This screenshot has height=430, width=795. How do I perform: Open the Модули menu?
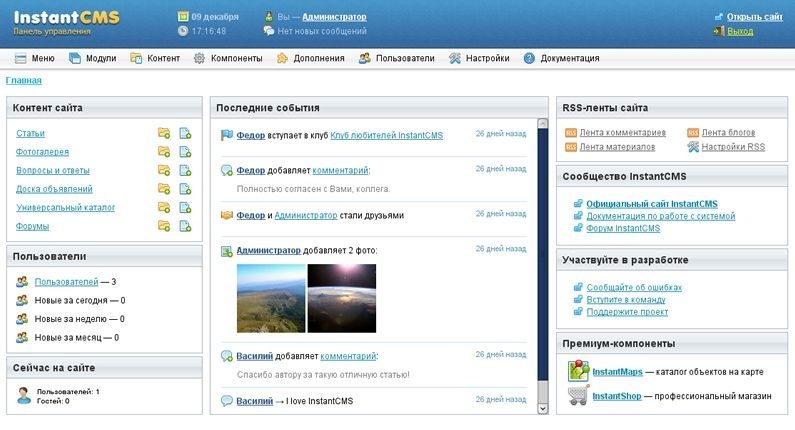point(93,58)
